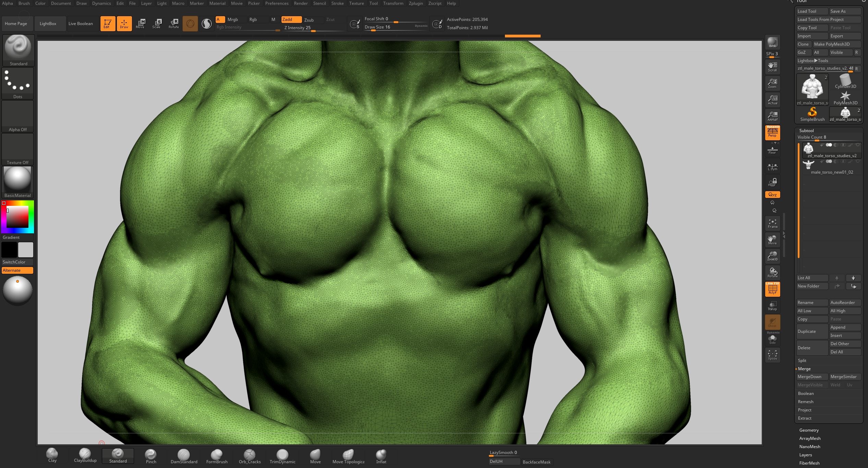Click the AAHalf view icon
Image resolution: width=868 pixels, height=468 pixels.
[772, 116]
